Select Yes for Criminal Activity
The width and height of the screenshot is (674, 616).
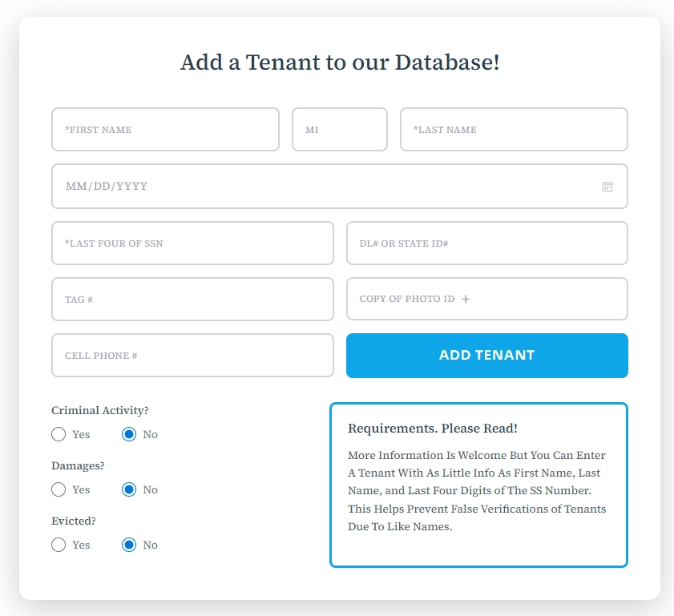pos(59,433)
